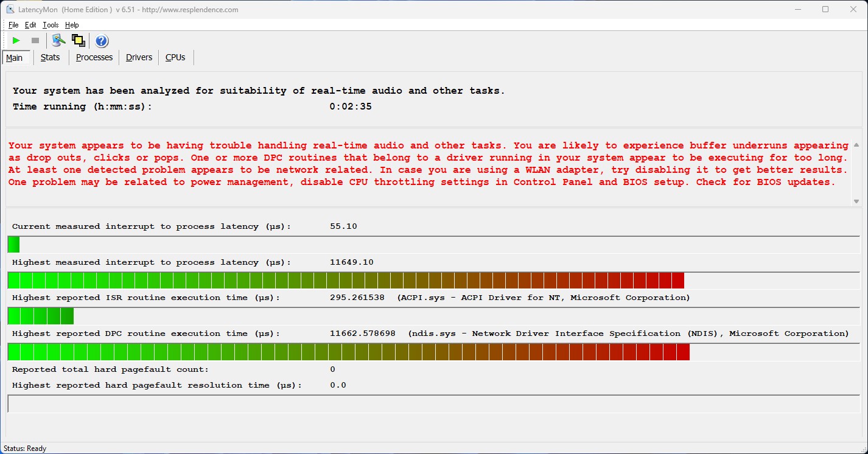Viewport: 868px width, 454px height.
Task: Open options via computer-and-pencil toolbar icon
Action: coord(58,41)
